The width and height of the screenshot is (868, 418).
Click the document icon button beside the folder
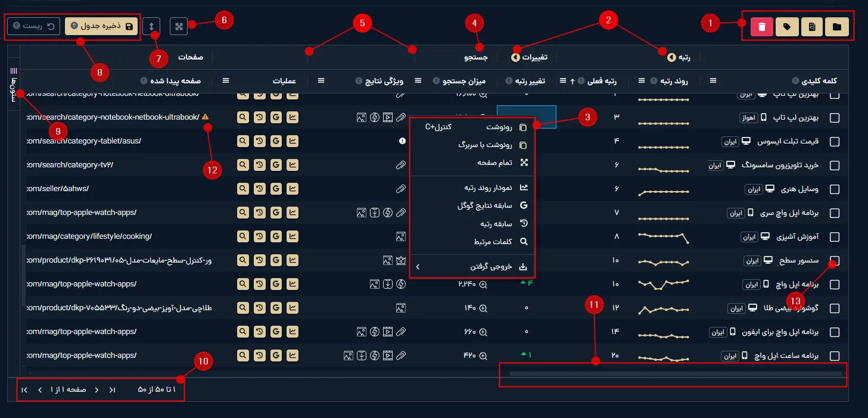[812, 27]
